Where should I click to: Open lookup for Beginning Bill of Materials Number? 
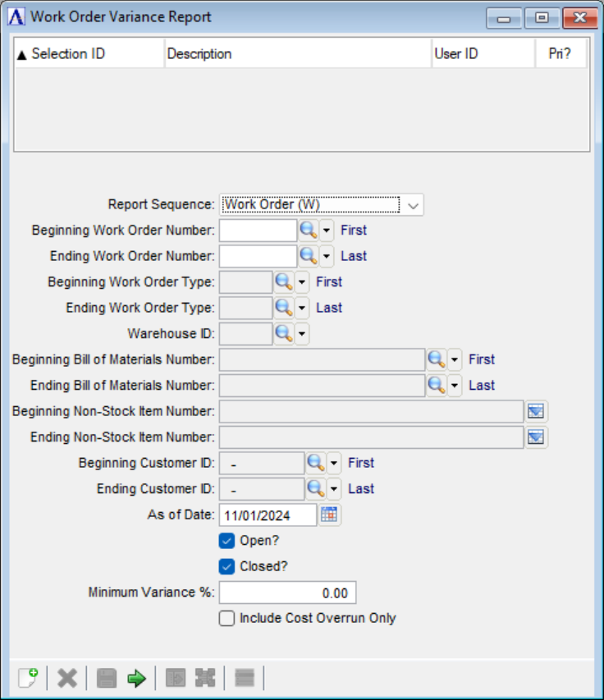(x=436, y=359)
